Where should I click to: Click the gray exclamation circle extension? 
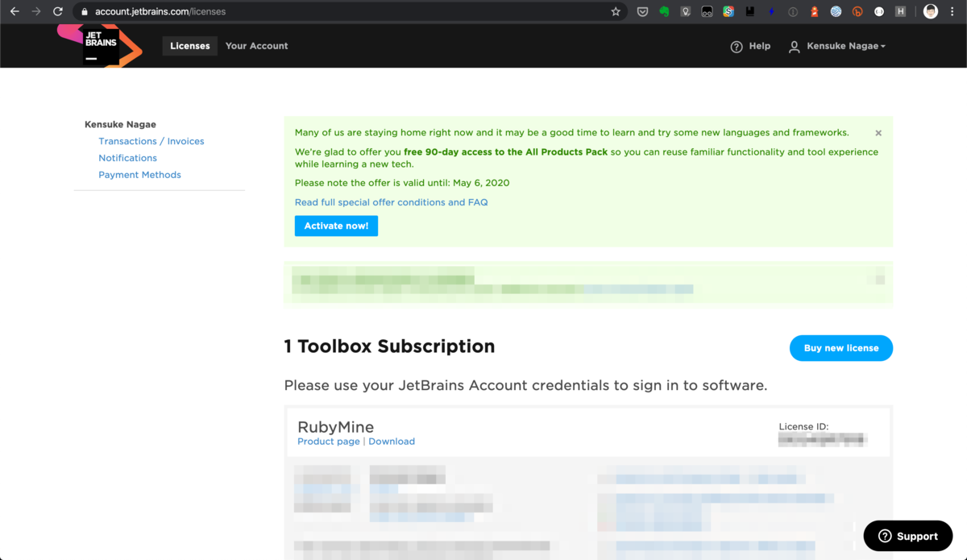793,11
